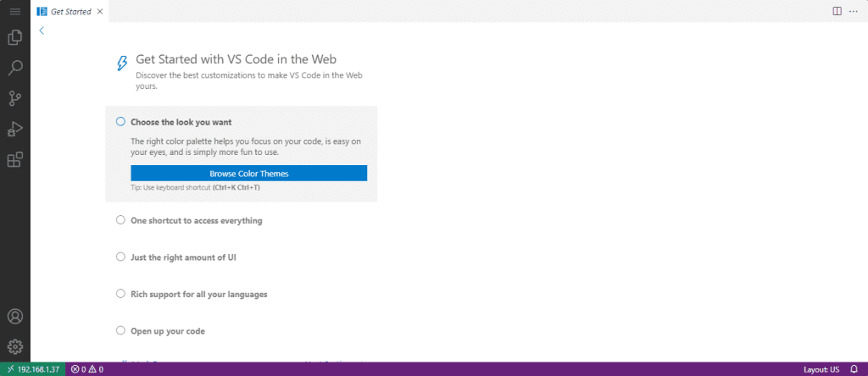868x376 pixels.
Task: Open the Search view icon
Action: (14, 68)
